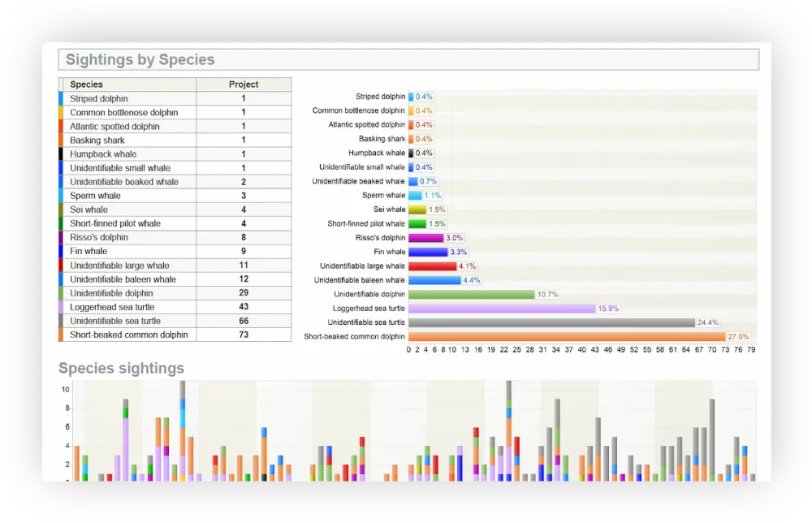Click Fin whale in the species table
Viewport: 812px width, 523px height.
coord(175,251)
